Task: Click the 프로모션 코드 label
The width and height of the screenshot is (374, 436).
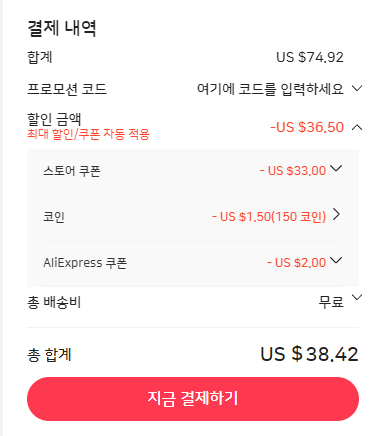Action: point(67,89)
